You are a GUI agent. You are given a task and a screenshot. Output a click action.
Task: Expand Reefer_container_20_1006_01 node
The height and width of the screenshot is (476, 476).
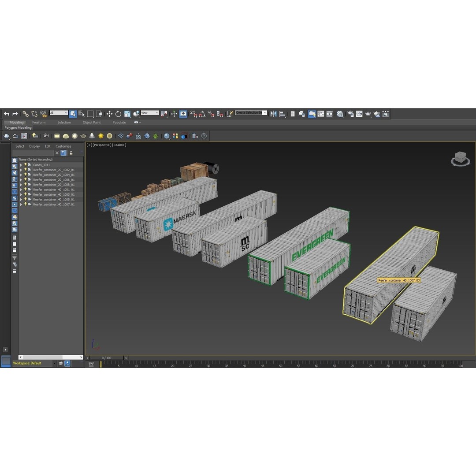pyautogui.click(x=21, y=180)
